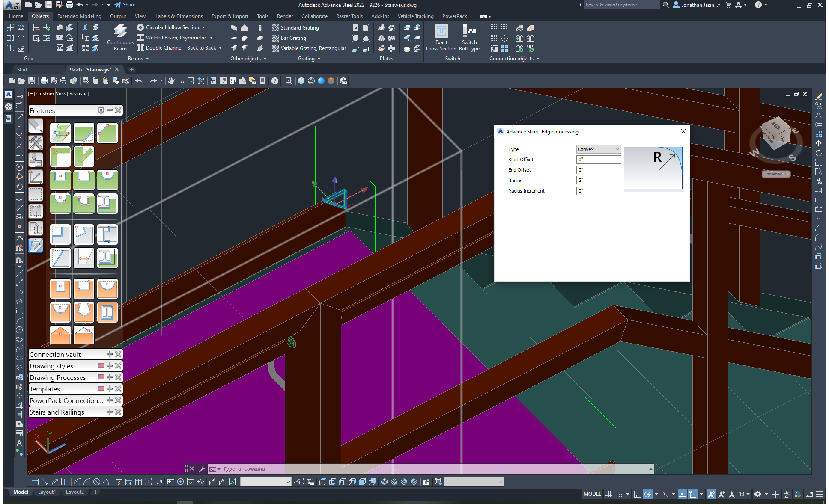Open the Exact Cross Section tool
The image size is (829, 504).
point(441,37)
